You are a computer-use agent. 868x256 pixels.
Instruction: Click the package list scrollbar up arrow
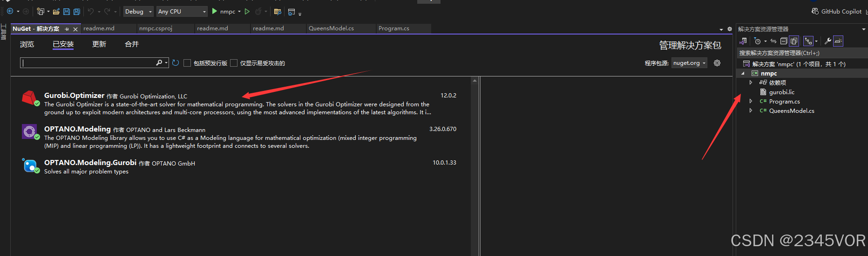475,81
